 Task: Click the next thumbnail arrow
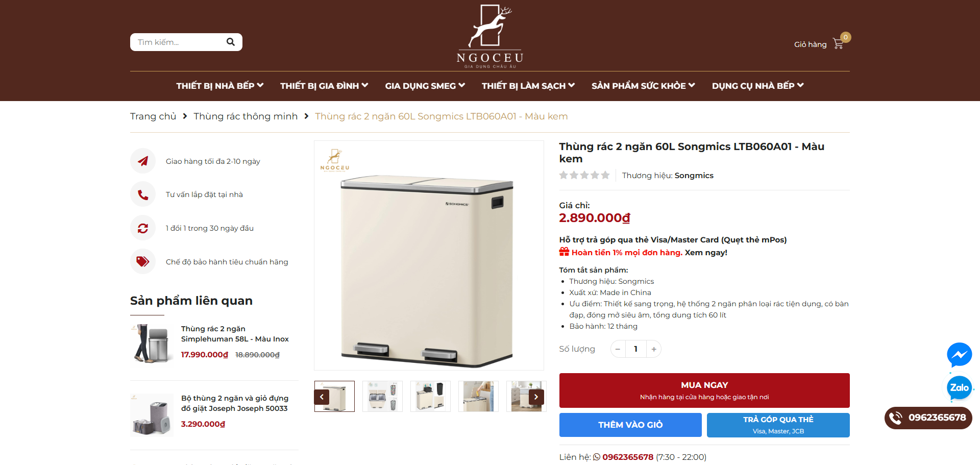click(x=536, y=397)
